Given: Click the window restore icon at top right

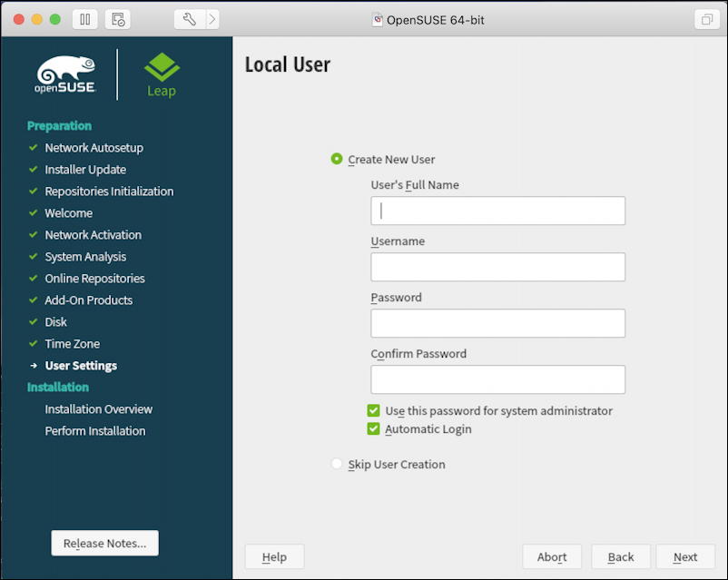Looking at the screenshot, I should [x=706, y=18].
